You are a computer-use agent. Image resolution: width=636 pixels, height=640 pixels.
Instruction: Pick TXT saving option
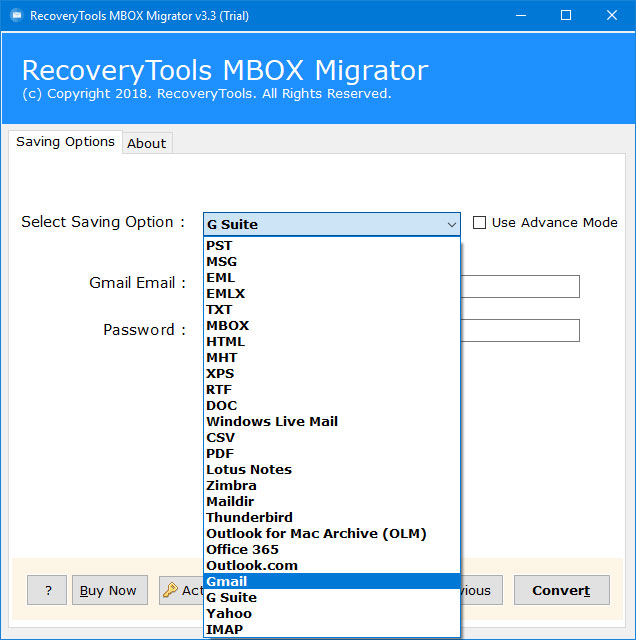332,309
